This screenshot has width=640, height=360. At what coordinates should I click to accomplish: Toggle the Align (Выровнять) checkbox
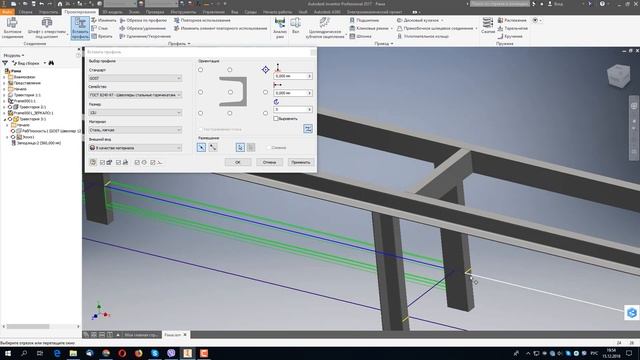click(276, 118)
